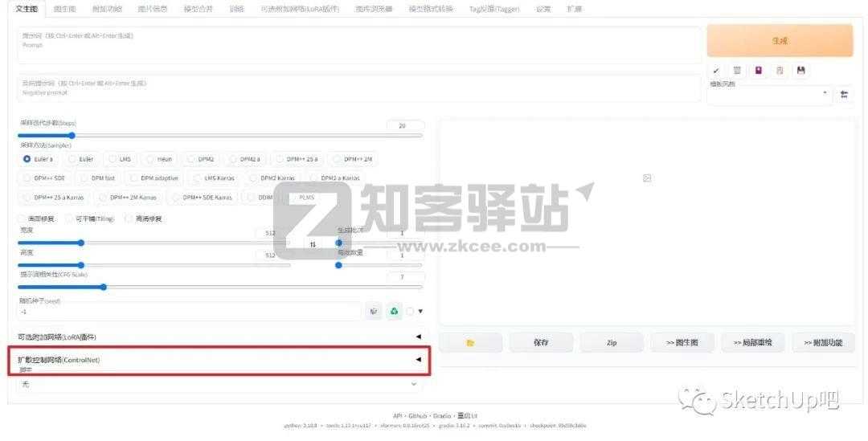Click the floppy disk save style icon

800,71
